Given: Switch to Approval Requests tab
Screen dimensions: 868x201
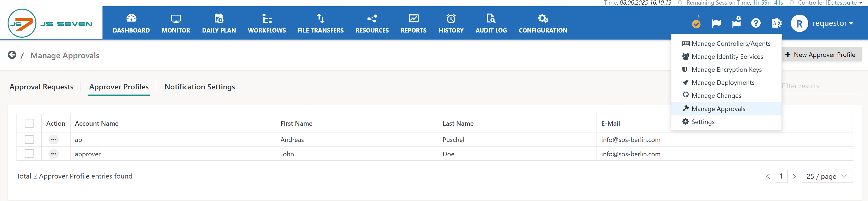Looking at the screenshot, I should pyautogui.click(x=41, y=87).
